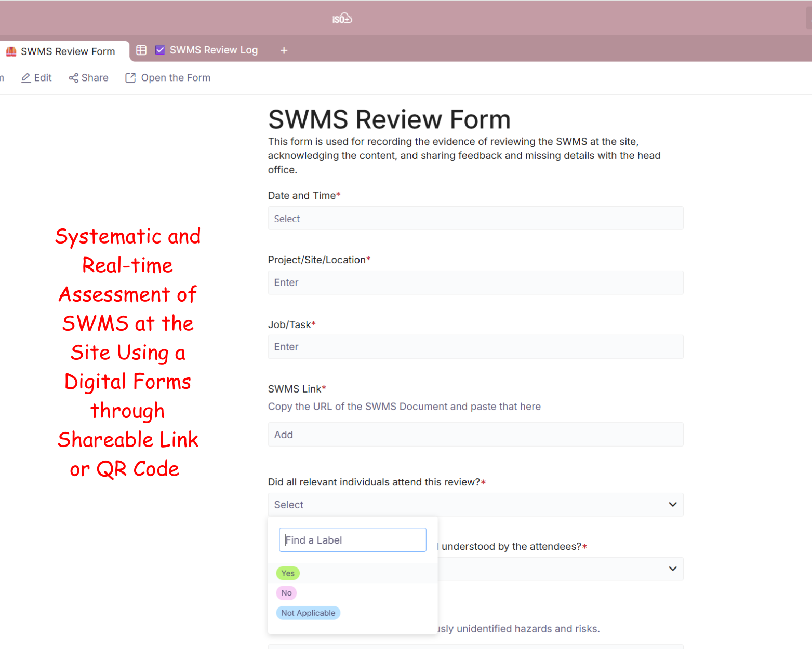Expand the attendance question Select dropdown

coord(475,505)
